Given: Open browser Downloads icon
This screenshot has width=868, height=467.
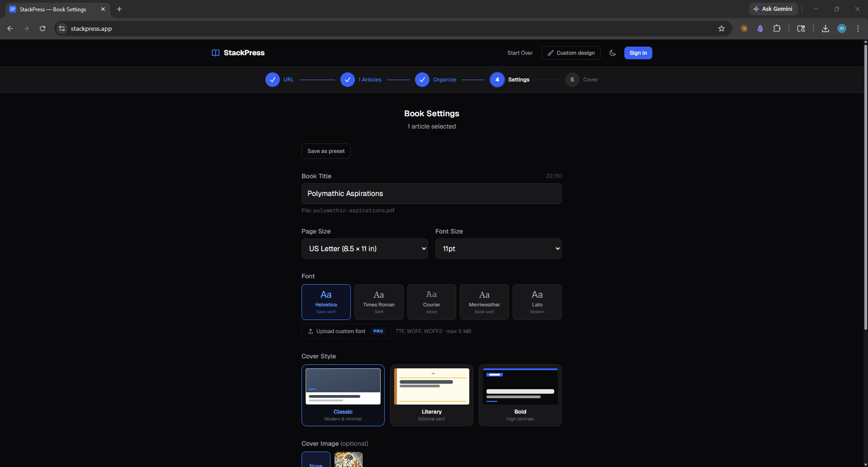Looking at the screenshot, I should coord(826,29).
